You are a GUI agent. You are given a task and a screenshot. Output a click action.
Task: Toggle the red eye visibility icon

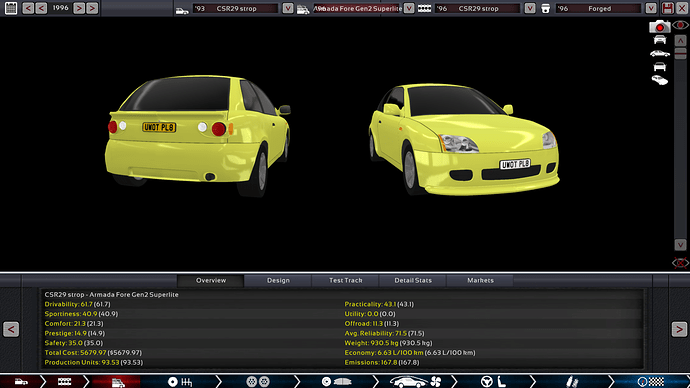(x=680, y=26)
